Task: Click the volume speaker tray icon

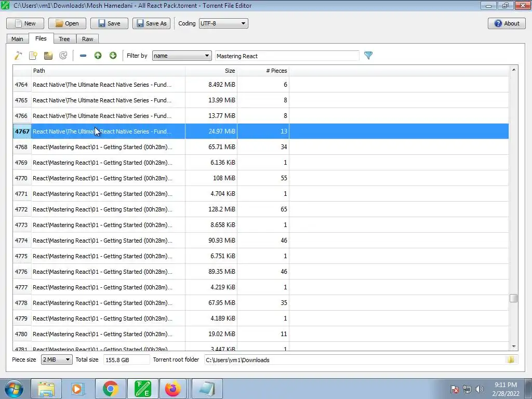Action: [480, 389]
